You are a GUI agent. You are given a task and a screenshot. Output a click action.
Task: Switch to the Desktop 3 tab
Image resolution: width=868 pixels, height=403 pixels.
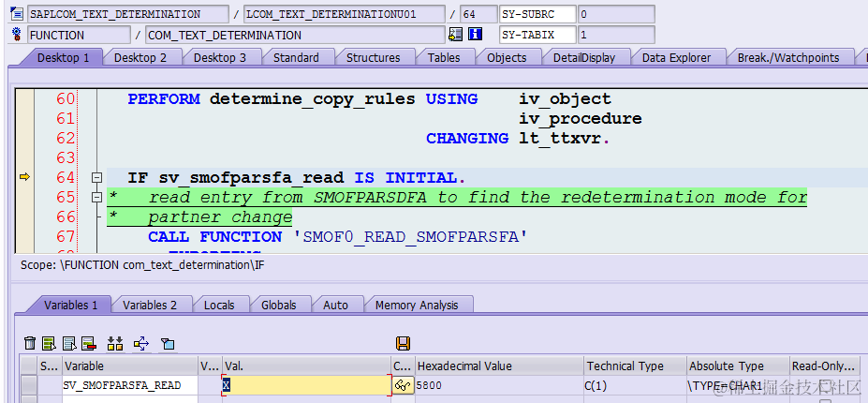coord(220,58)
